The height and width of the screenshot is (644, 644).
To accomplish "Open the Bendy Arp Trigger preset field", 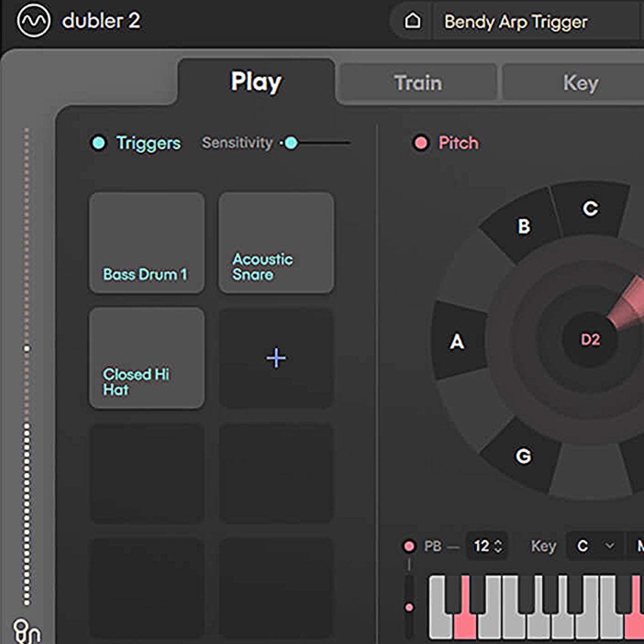I will pyautogui.click(x=537, y=22).
